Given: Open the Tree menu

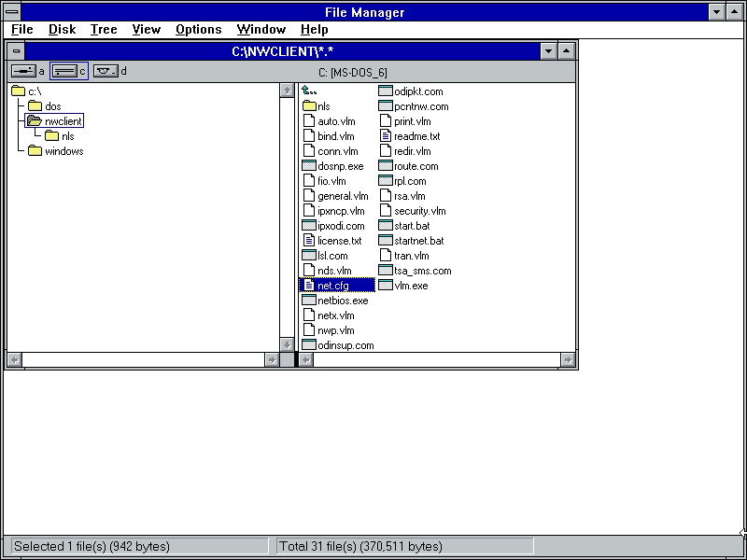Looking at the screenshot, I should [x=103, y=30].
